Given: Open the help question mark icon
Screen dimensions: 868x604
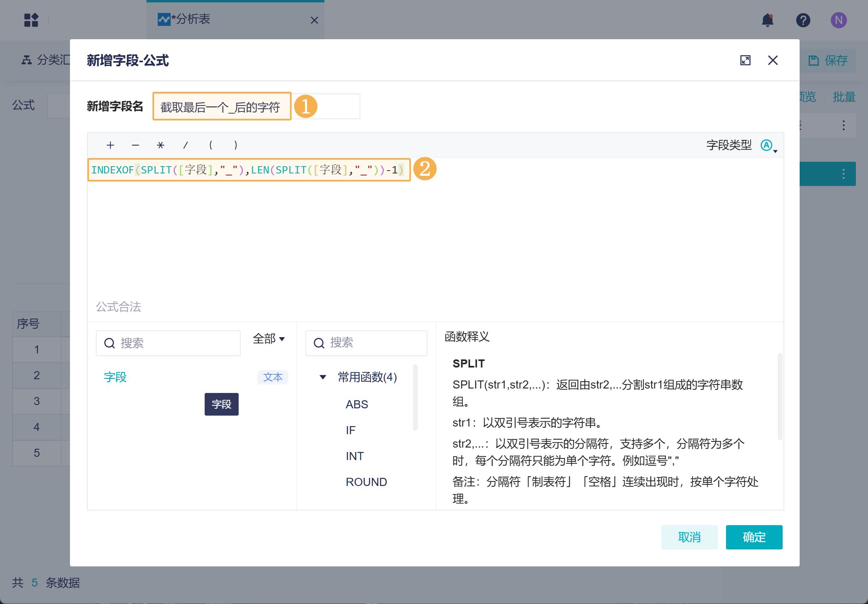Looking at the screenshot, I should (803, 20).
